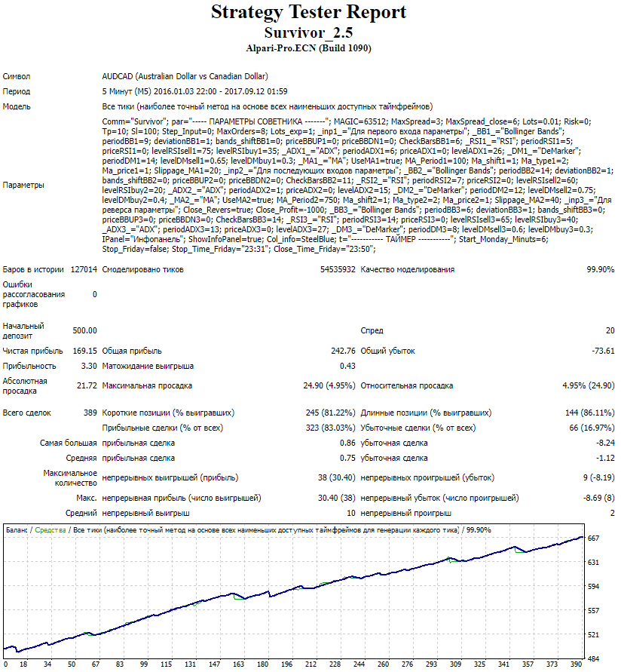Click the Убыточные сделки label
Screen dimensions: 621x672
click(x=418, y=428)
